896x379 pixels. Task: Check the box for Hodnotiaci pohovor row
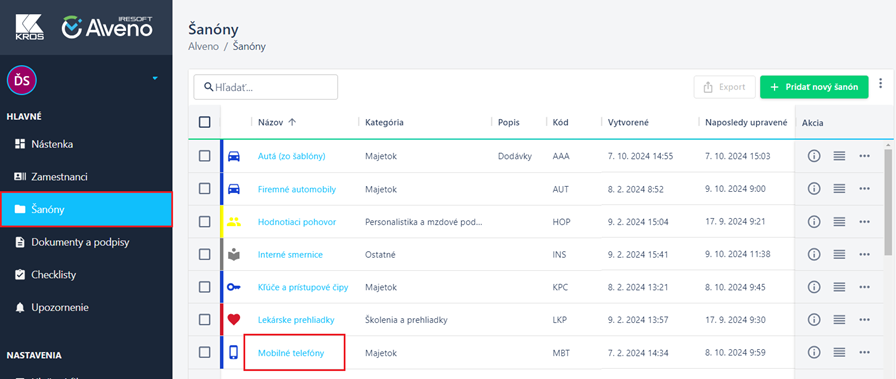click(x=205, y=222)
